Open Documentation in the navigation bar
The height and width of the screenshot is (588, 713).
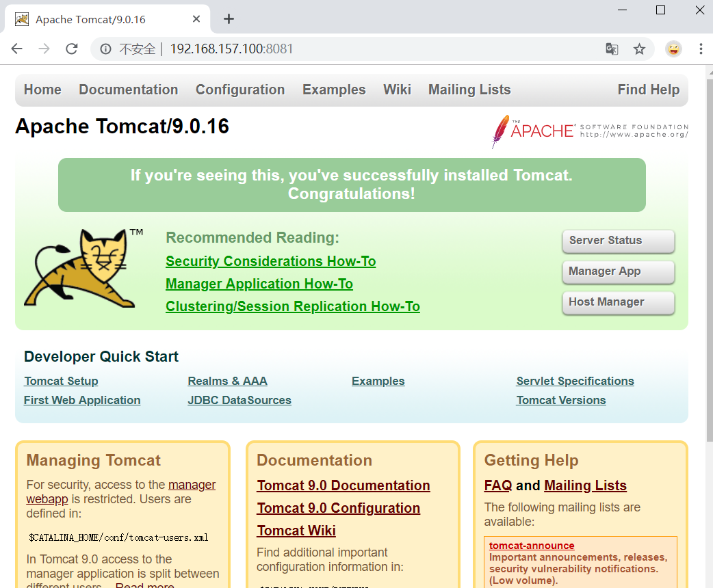click(x=129, y=90)
